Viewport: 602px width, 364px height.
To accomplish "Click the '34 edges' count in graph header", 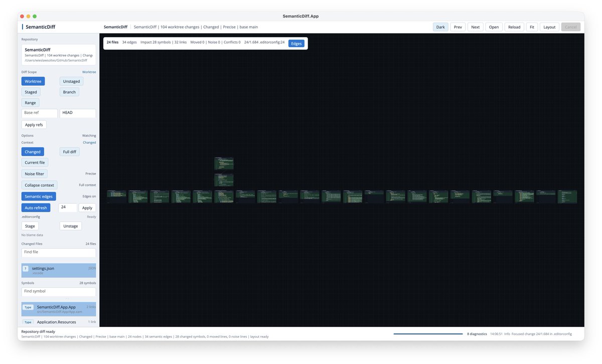I will tap(129, 42).
